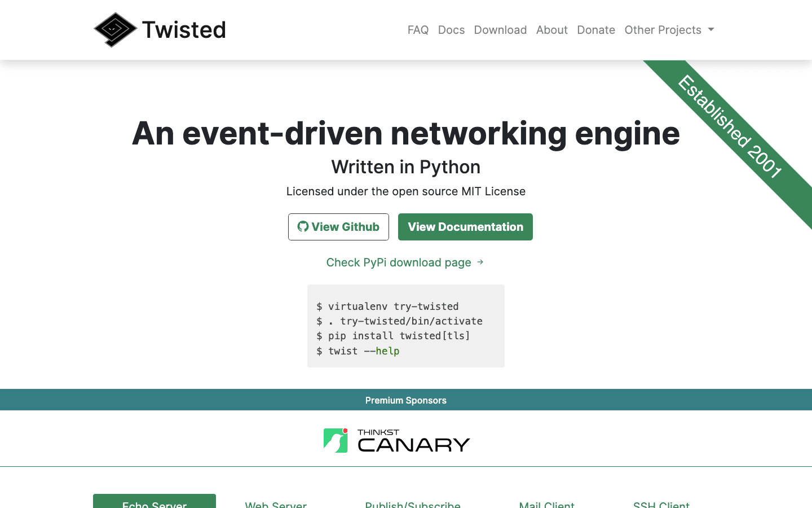This screenshot has height=508, width=812.
Task: Open the Download page link
Action: 500,30
